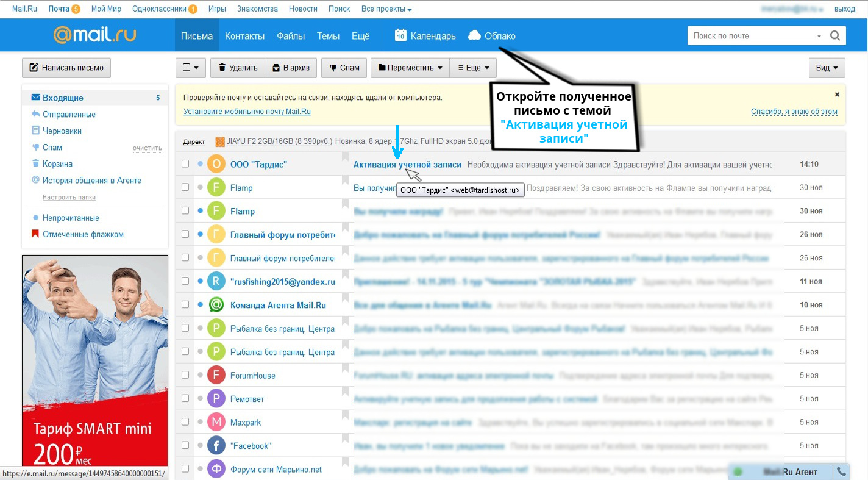The width and height of the screenshot is (868, 480).
Task: Click phone icon in Mail.Ru Агент bar
Action: [x=842, y=471]
